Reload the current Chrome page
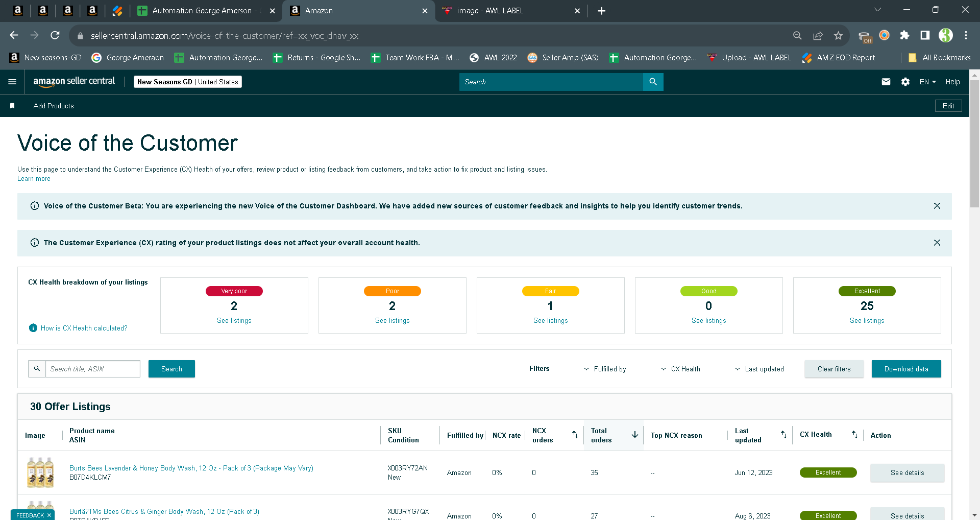The width and height of the screenshot is (980, 520). pyautogui.click(x=55, y=35)
